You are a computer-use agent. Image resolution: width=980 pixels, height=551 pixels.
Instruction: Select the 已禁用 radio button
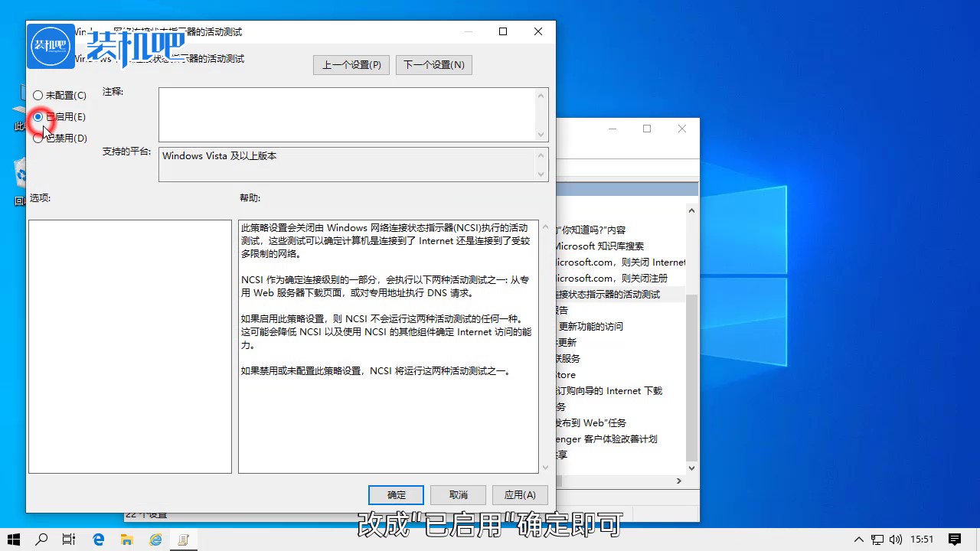[x=37, y=138]
